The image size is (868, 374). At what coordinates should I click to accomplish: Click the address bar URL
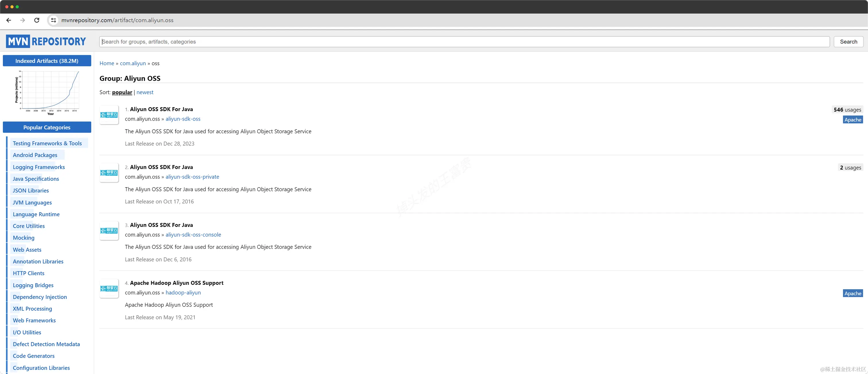[x=117, y=20]
